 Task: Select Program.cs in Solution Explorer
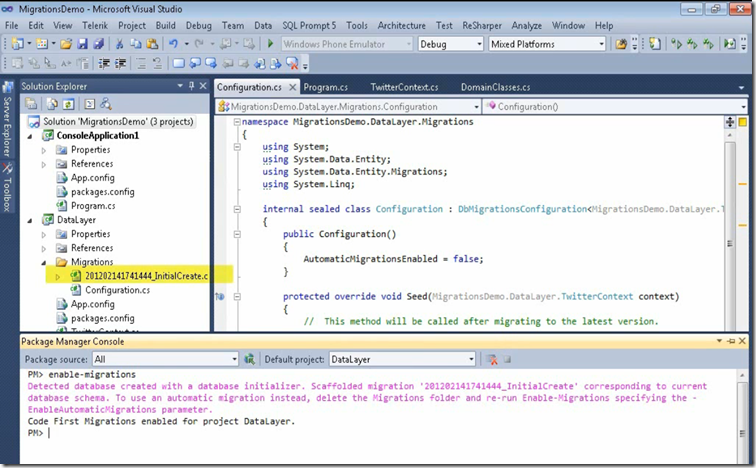[93, 206]
